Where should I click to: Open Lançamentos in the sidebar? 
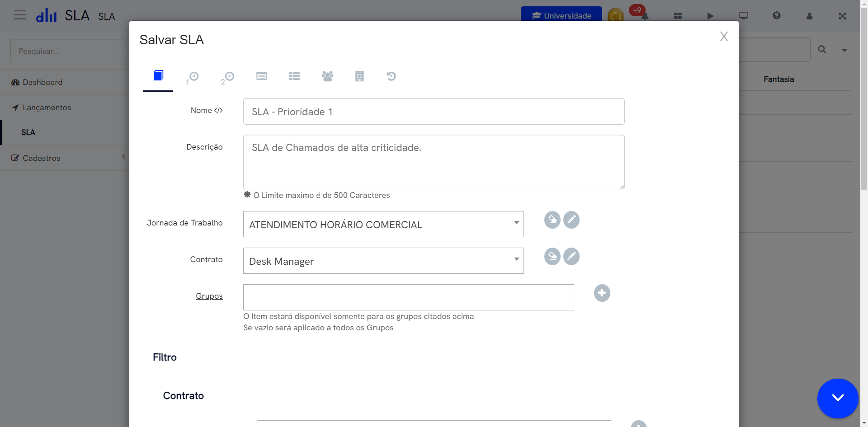pyautogui.click(x=65, y=108)
